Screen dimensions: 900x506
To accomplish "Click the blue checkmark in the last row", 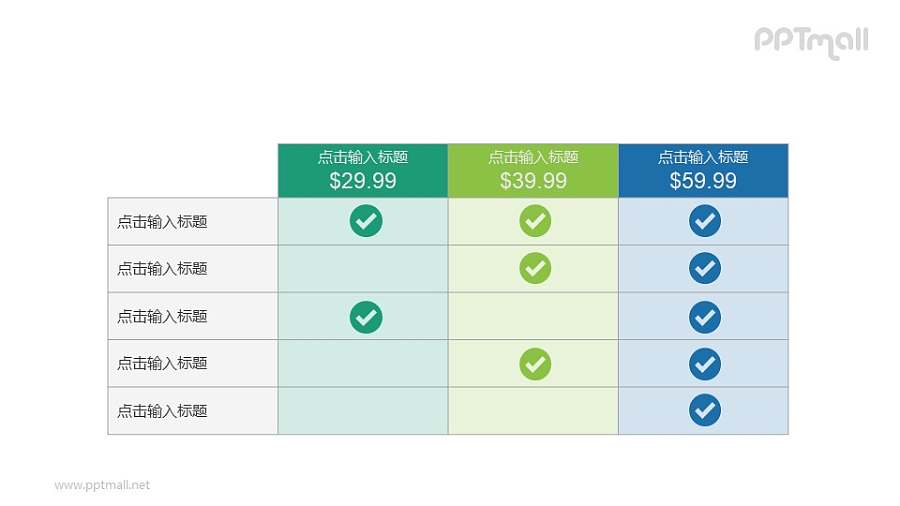I will click(705, 410).
